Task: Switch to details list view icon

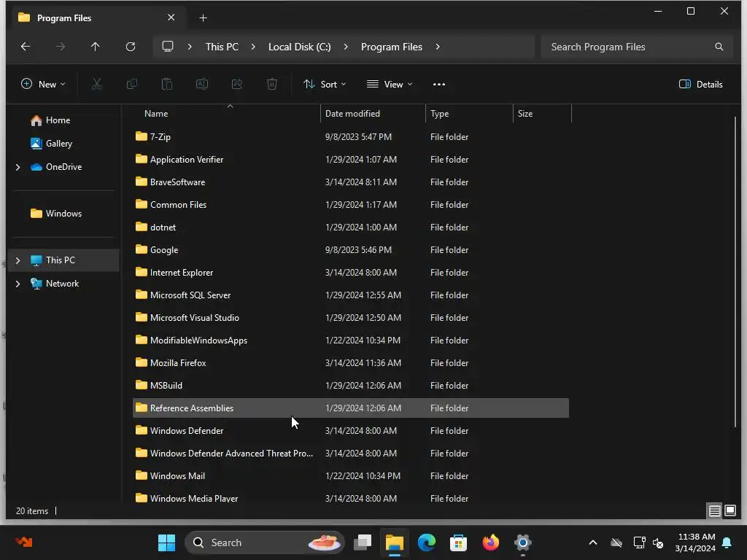Action: coord(714,511)
